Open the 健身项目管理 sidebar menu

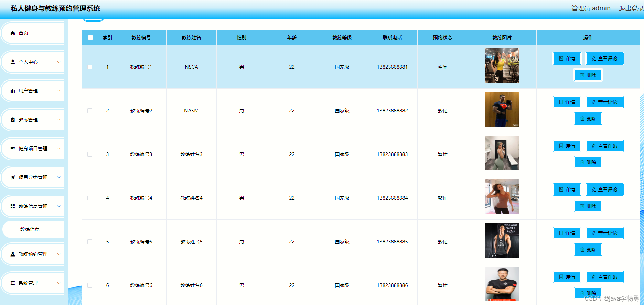click(33, 149)
